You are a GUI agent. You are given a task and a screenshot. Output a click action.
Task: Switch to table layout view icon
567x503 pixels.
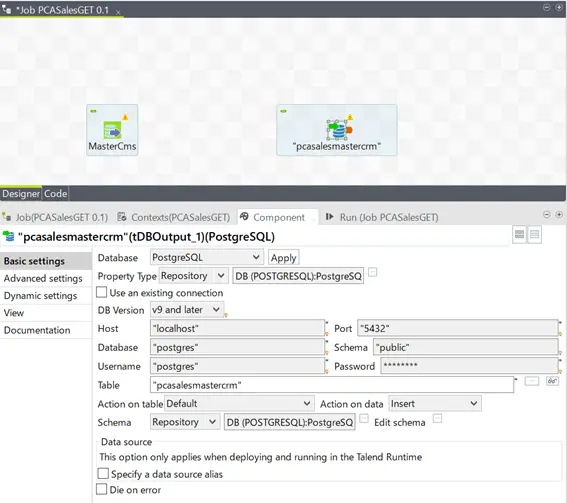(x=519, y=234)
